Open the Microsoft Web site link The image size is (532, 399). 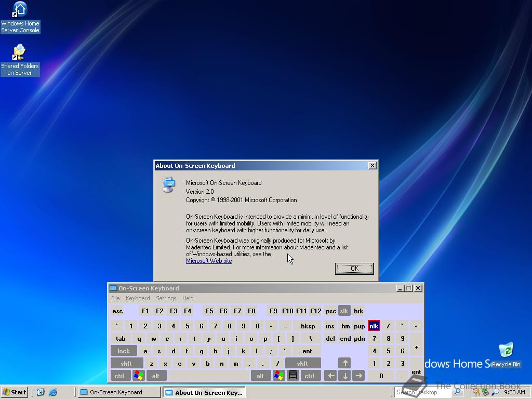pyautogui.click(x=209, y=261)
